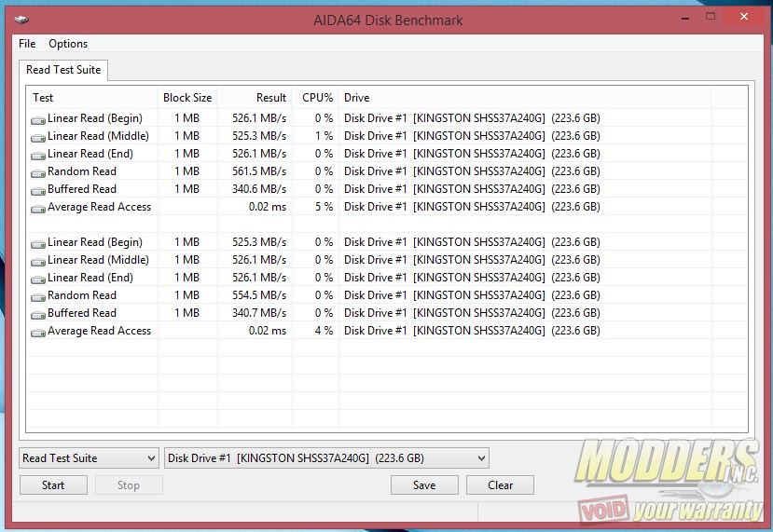Open the Options menu

click(68, 44)
